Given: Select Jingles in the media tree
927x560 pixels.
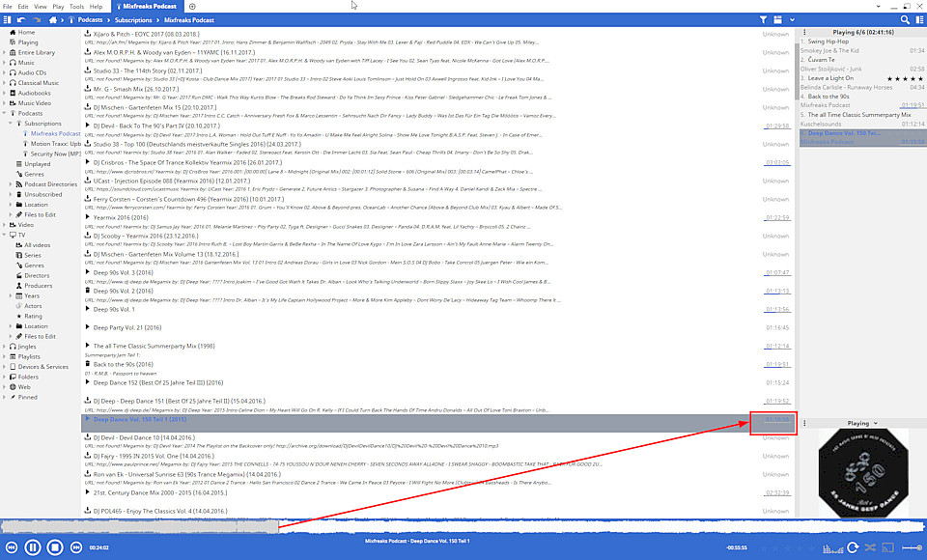Looking at the screenshot, I should point(27,347).
